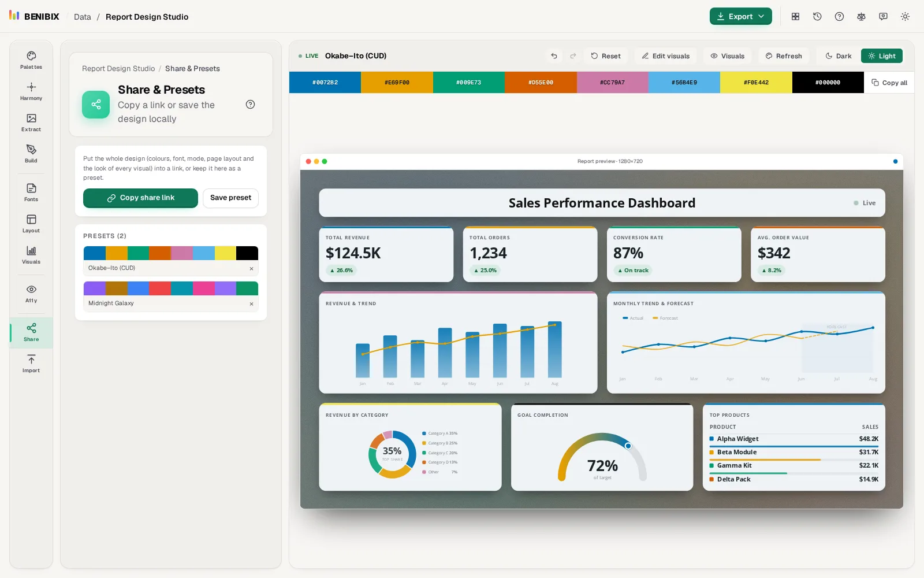Toggle theme with sun icon in header

[905, 17]
